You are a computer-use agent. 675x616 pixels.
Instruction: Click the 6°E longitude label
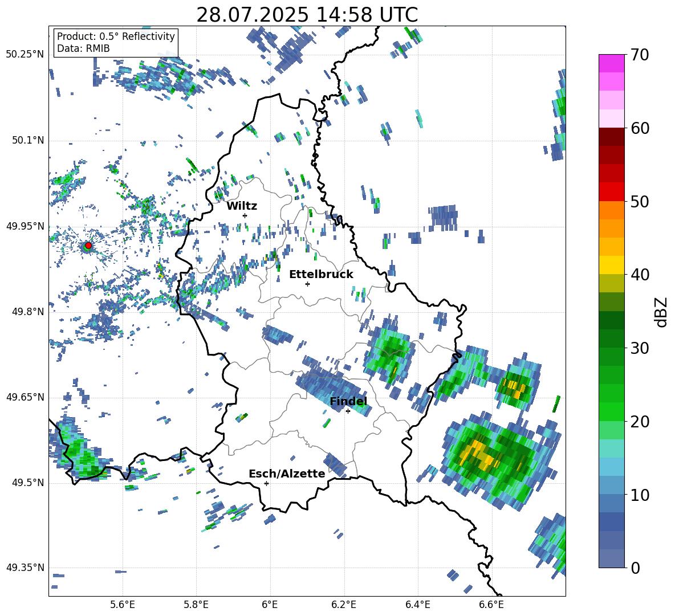point(270,605)
